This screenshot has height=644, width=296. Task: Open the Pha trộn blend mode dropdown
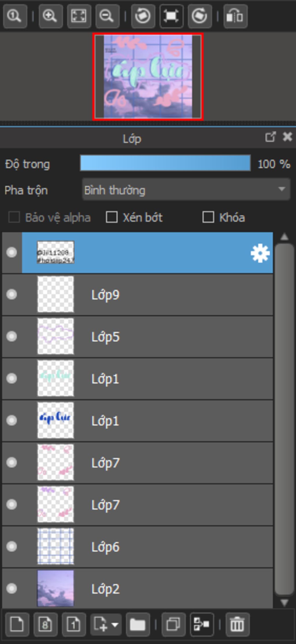click(186, 189)
